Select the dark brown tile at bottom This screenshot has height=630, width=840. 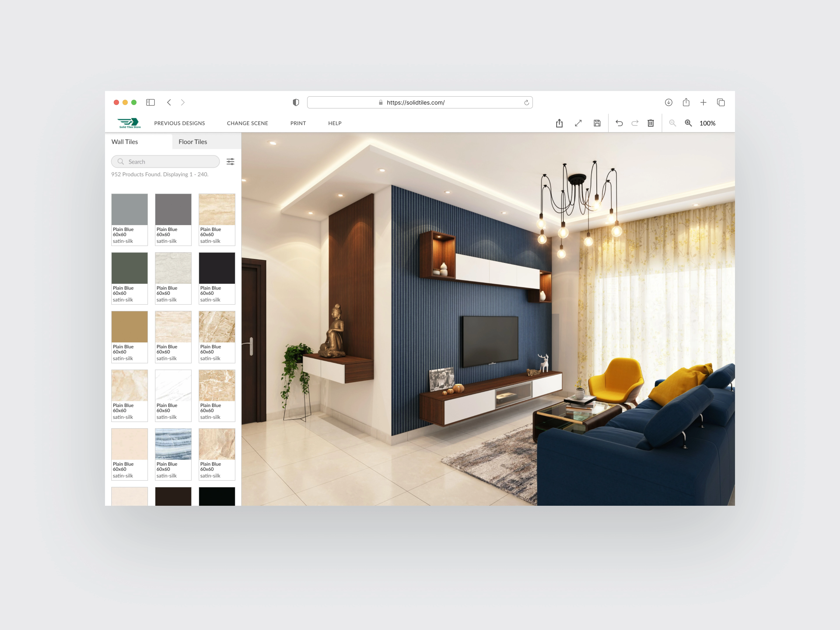pyautogui.click(x=173, y=496)
